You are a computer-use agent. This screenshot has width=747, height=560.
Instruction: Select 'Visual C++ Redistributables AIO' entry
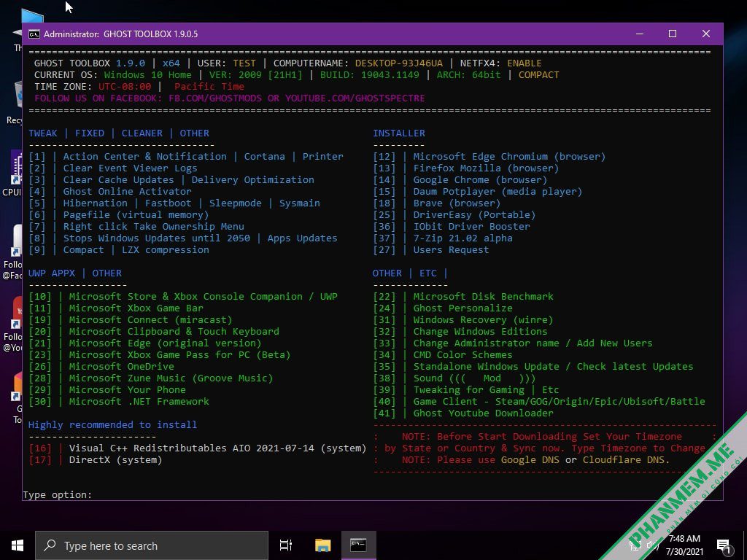(x=198, y=448)
